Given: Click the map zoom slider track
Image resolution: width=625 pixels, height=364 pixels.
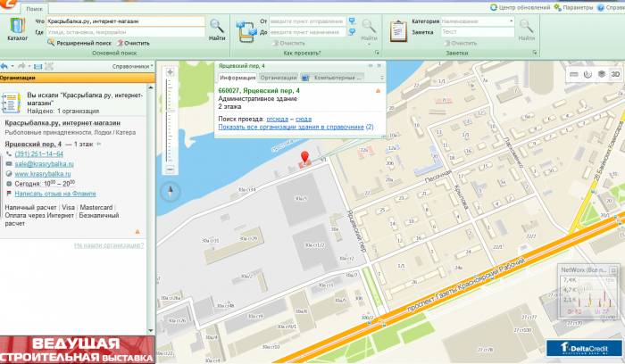Looking at the screenshot, I should pyautogui.click(x=170, y=121).
